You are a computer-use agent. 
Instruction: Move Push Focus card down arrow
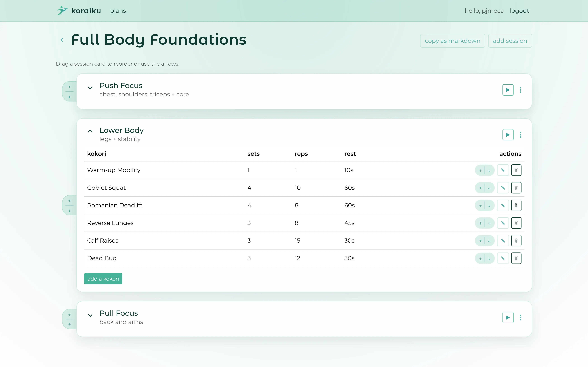click(x=69, y=97)
